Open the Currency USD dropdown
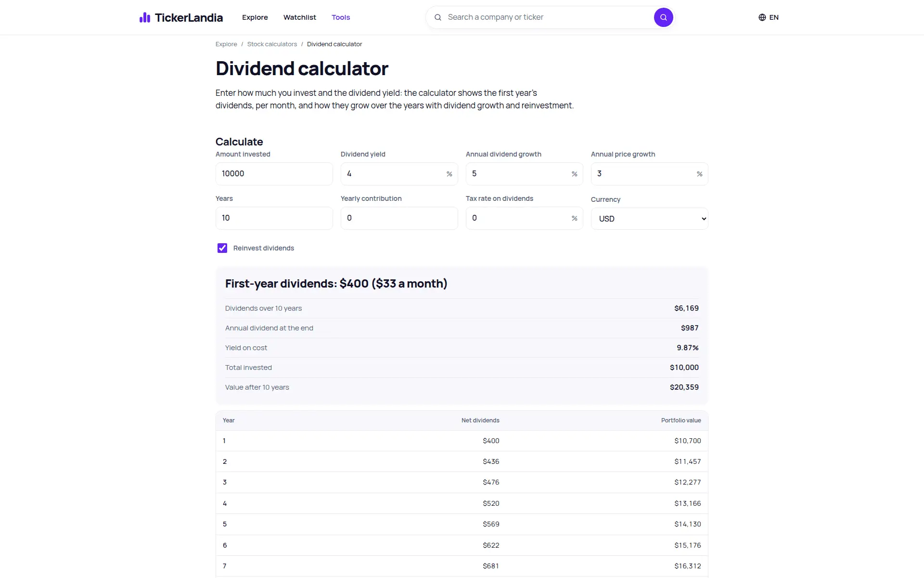Viewport: 924px width, 578px height. click(x=649, y=219)
